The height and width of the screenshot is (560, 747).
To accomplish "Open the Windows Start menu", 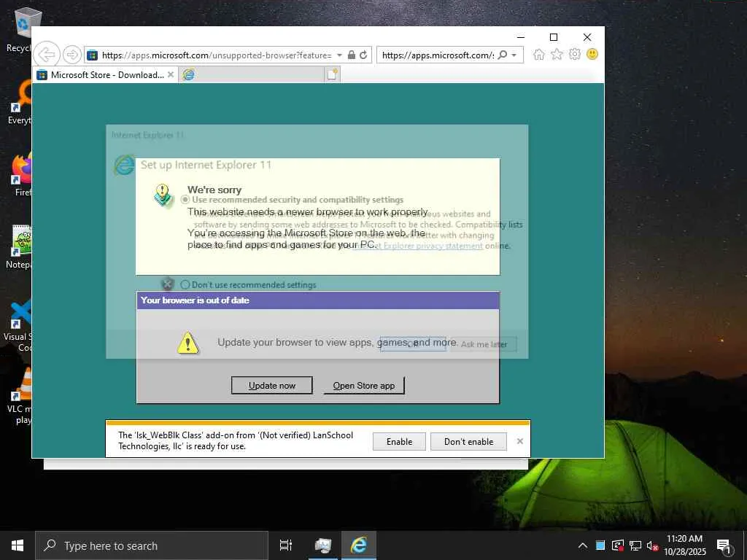I will pyautogui.click(x=18, y=545).
